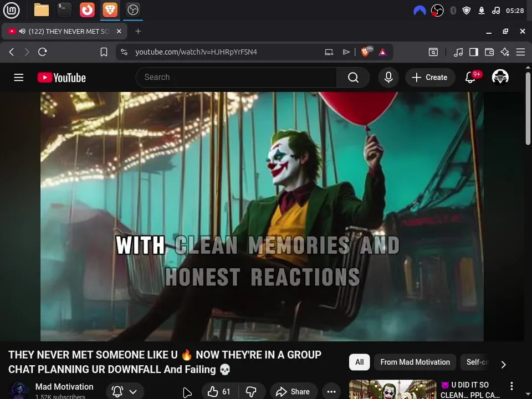The image size is (532, 399).
Task: Open the file manager from the panel
Action: [x=42, y=10]
